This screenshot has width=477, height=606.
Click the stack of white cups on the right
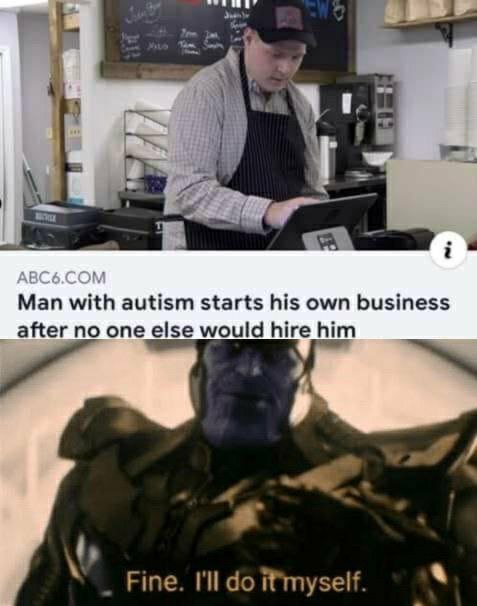[460, 100]
